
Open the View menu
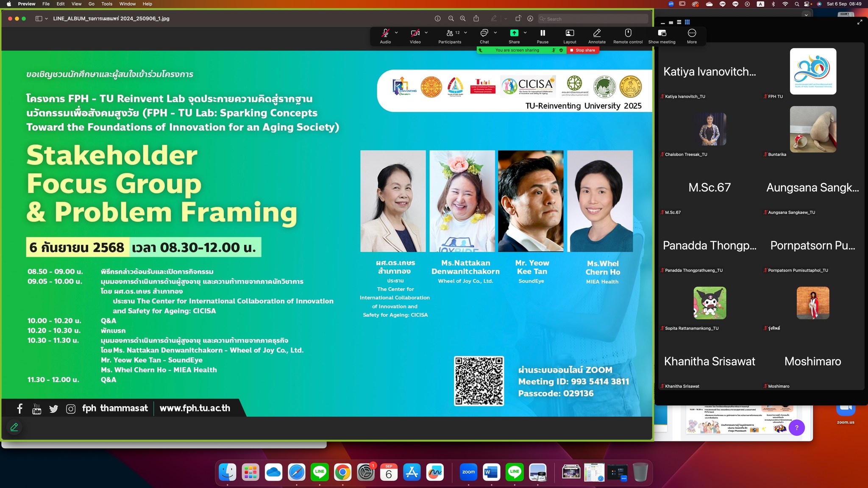(x=76, y=4)
